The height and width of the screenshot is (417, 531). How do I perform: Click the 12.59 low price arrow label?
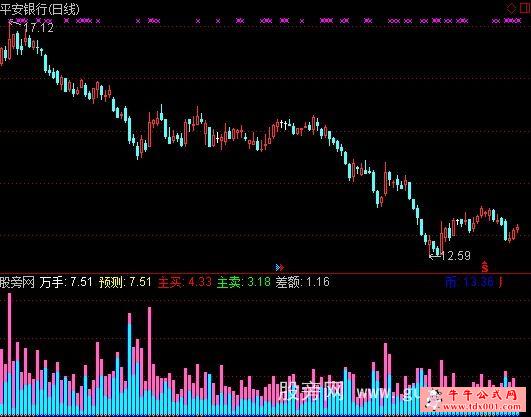(450, 255)
